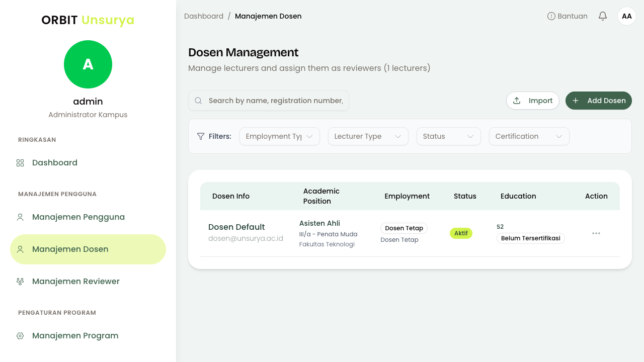
Task: Click the Import button
Action: [x=533, y=101]
